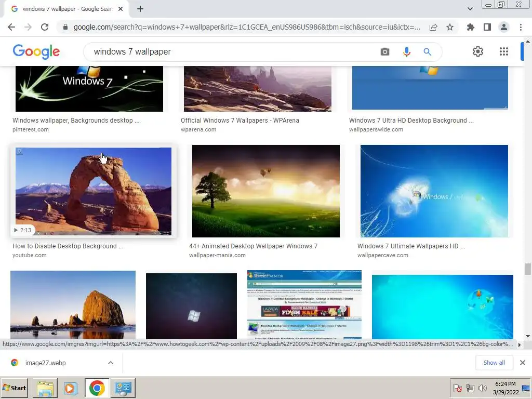Open the tab search dropdown arrow
This screenshot has height=399, width=532.
tap(470, 9)
